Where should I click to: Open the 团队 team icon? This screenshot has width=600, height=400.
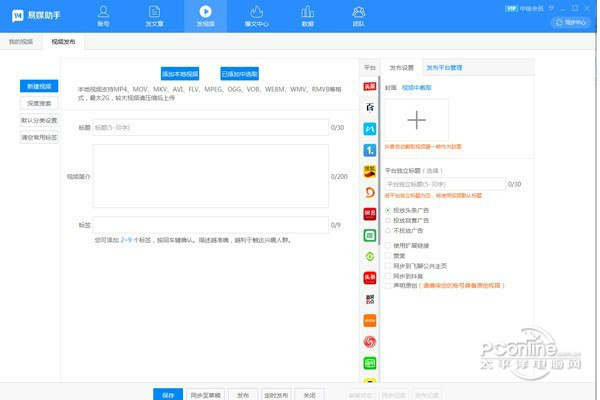359,16
